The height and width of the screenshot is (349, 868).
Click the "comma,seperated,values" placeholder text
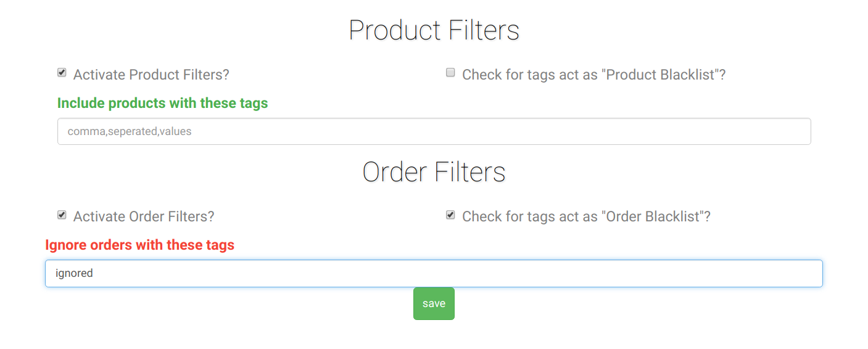tap(130, 131)
